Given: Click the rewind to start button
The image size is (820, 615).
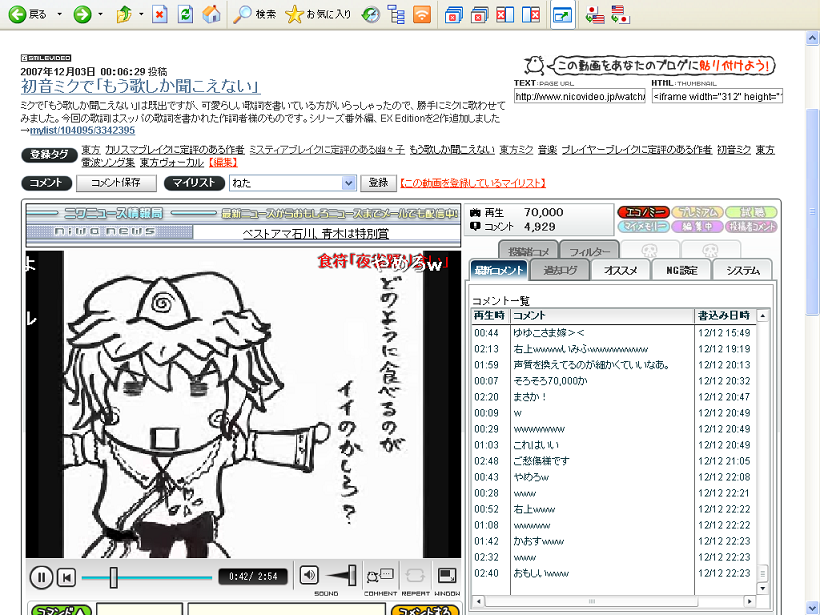Looking at the screenshot, I should coord(66,577).
